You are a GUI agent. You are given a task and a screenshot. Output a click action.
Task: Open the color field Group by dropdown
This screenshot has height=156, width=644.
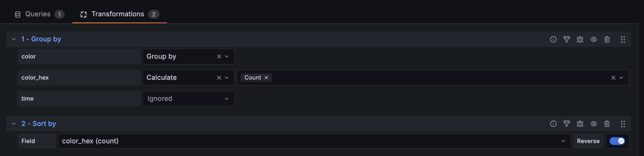pos(188,56)
